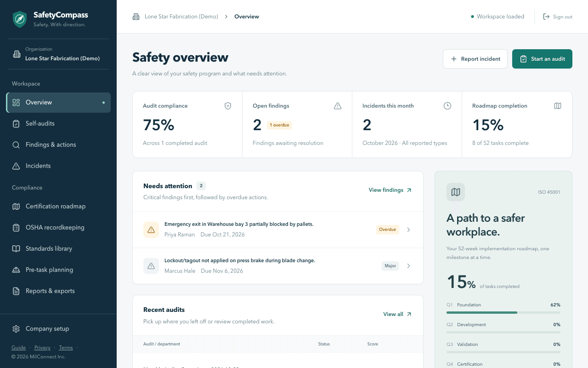Image resolution: width=588 pixels, height=368 pixels.
Task: Click the Start an audit button
Action: [542, 59]
